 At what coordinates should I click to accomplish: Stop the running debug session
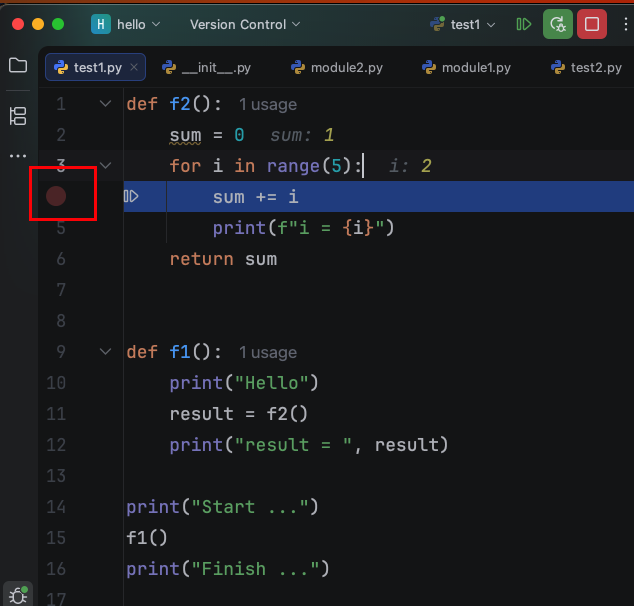(x=592, y=24)
